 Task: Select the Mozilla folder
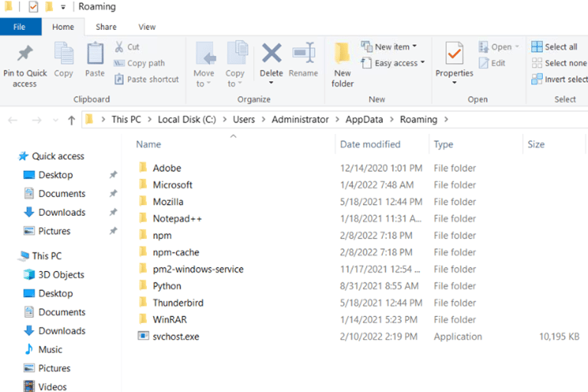point(168,202)
